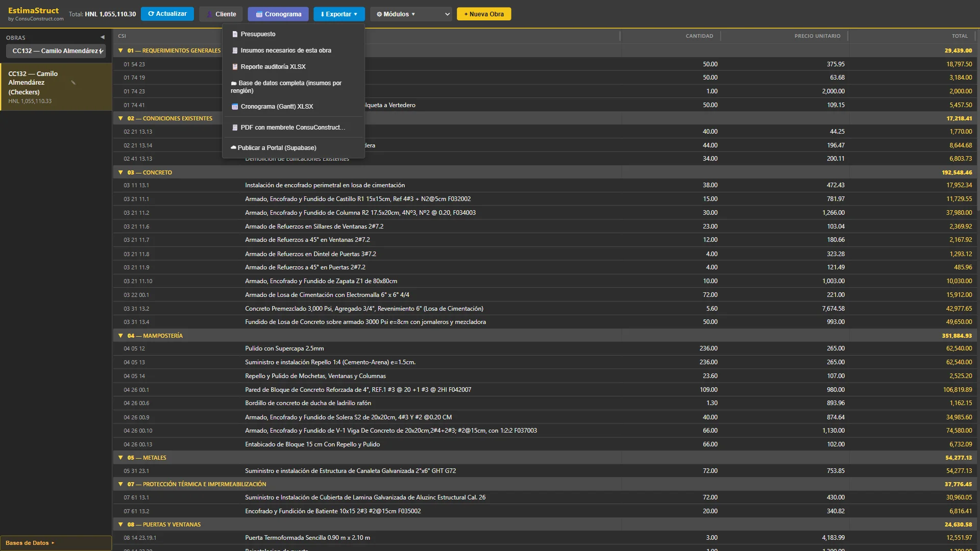This screenshot has width=980, height=551.
Task: Select 'Armado de Refuerzos a 45° en Ventanas 2#7.2'
Action: (544, 240)
